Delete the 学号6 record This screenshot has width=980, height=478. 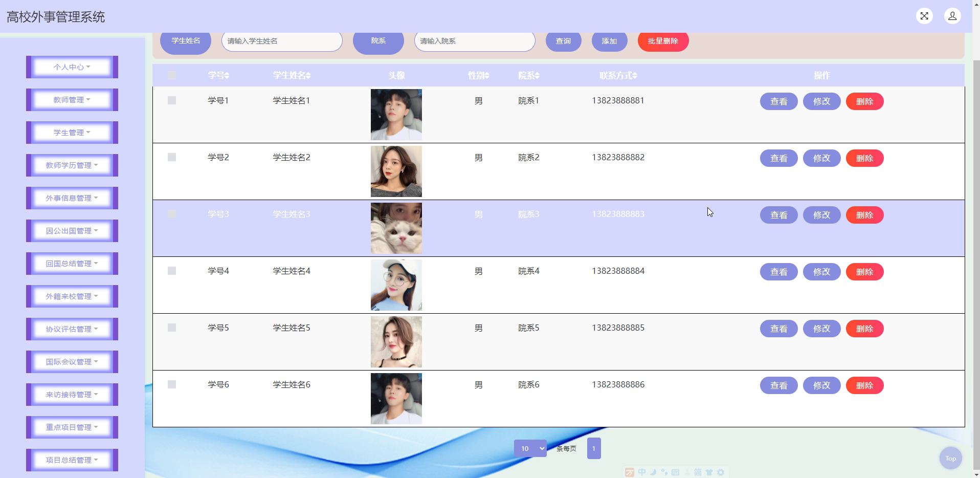tap(864, 385)
